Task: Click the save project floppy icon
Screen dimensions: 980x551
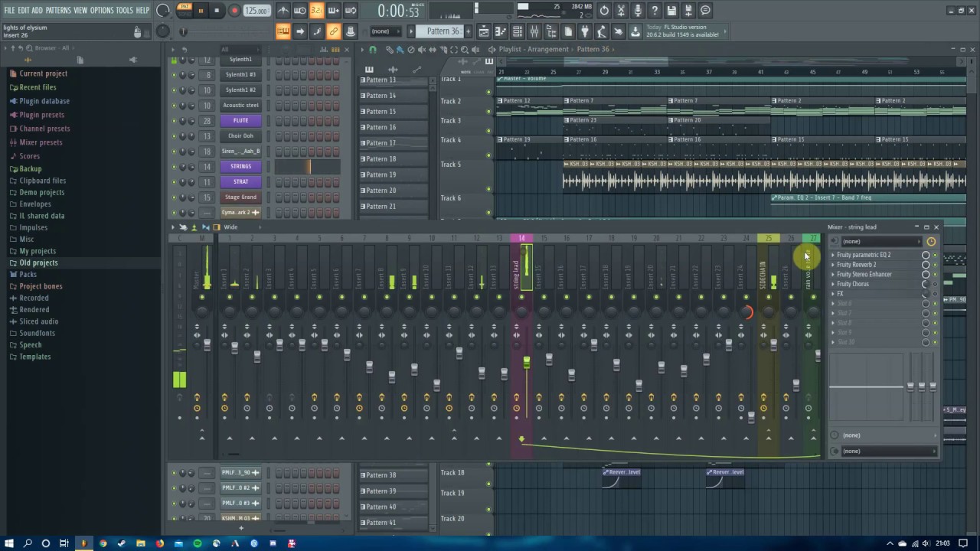Action: (x=671, y=11)
